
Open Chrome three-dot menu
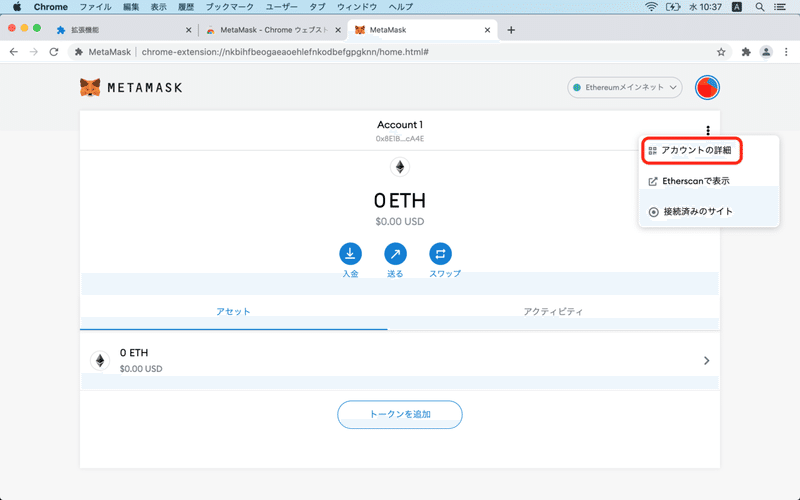tap(786, 52)
